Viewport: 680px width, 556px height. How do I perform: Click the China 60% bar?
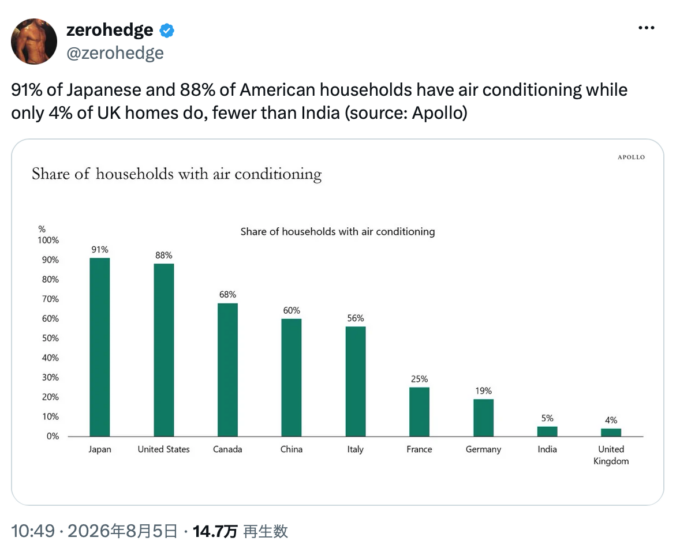pos(291,377)
